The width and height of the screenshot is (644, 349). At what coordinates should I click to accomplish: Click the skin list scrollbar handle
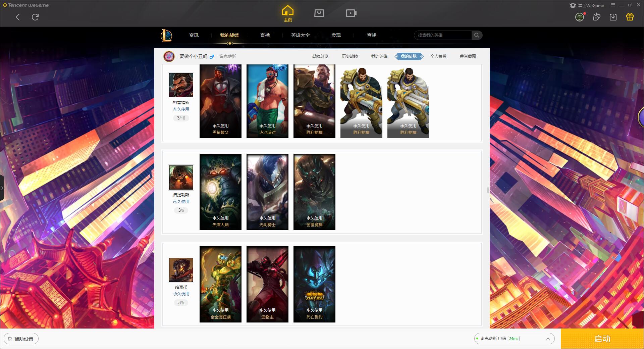click(488, 190)
